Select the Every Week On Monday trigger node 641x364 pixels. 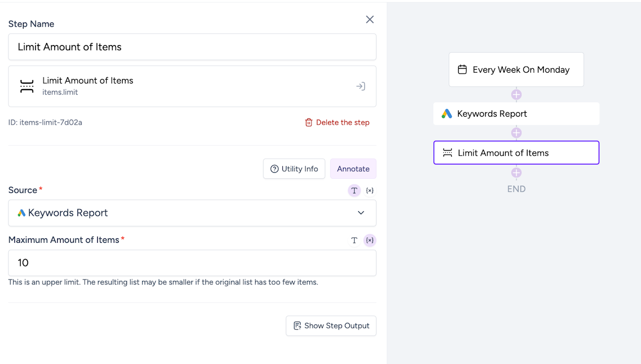click(516, 70)
